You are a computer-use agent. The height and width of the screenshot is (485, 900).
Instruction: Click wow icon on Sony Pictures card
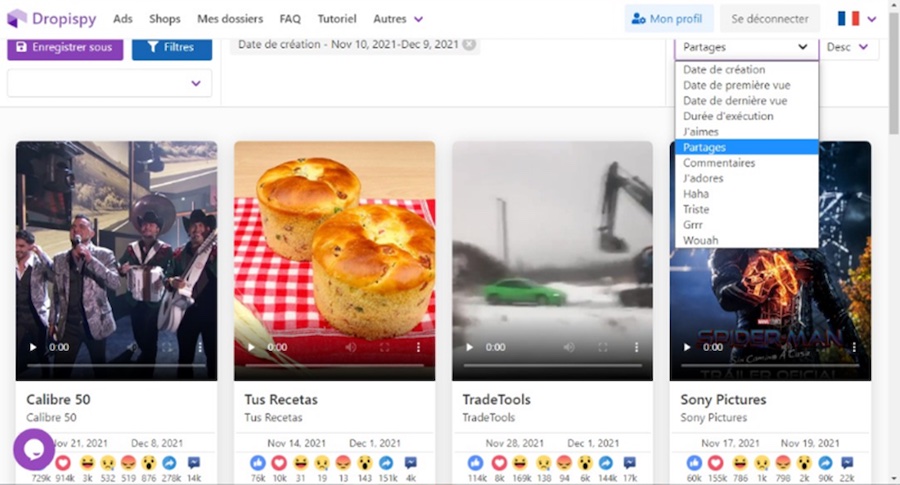(x=804, y=463)
